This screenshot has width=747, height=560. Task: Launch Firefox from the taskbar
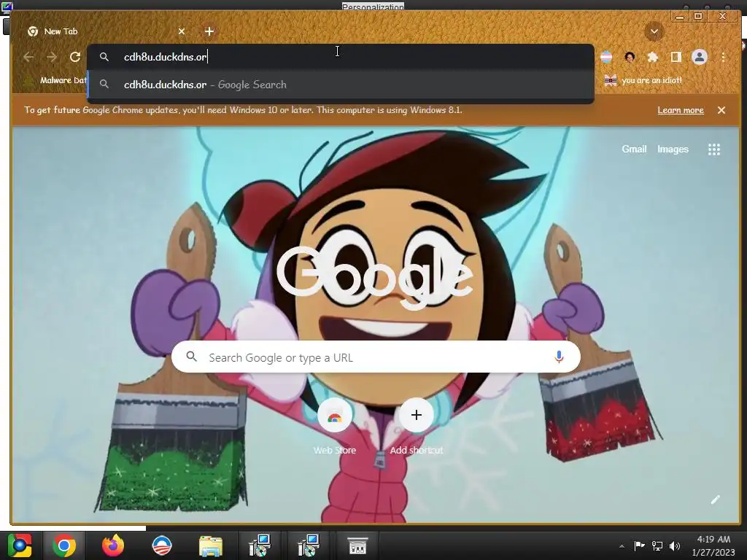tap(113, 545)
